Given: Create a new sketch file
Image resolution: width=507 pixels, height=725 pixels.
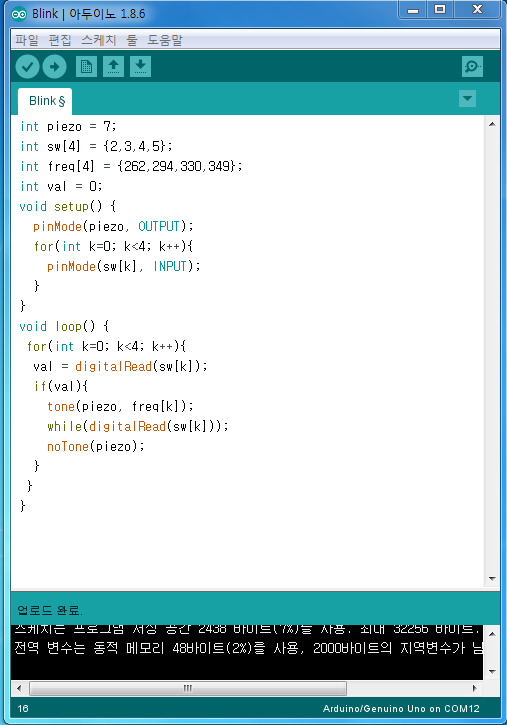Looking at the screenshot, I should pos(86,67).
